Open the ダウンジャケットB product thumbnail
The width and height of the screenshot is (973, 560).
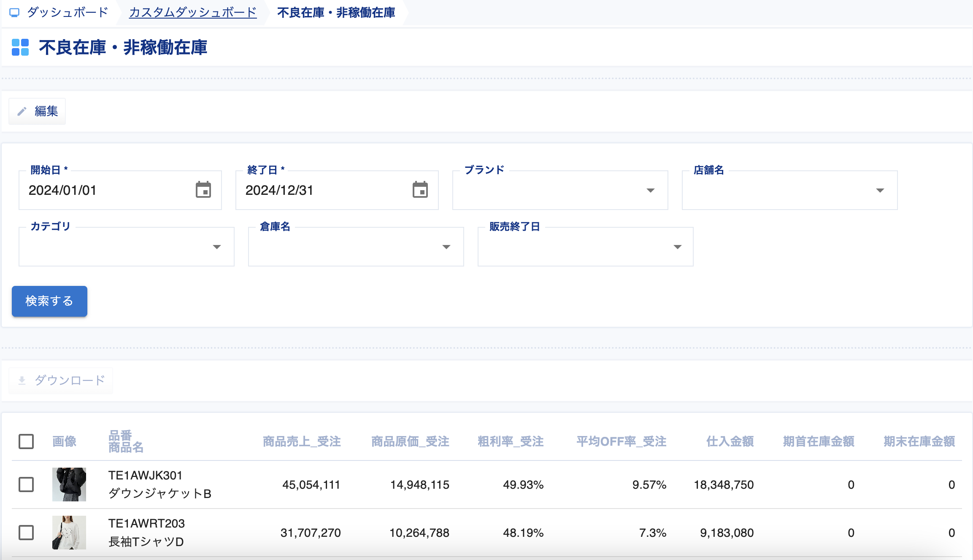tap(69, 485)
